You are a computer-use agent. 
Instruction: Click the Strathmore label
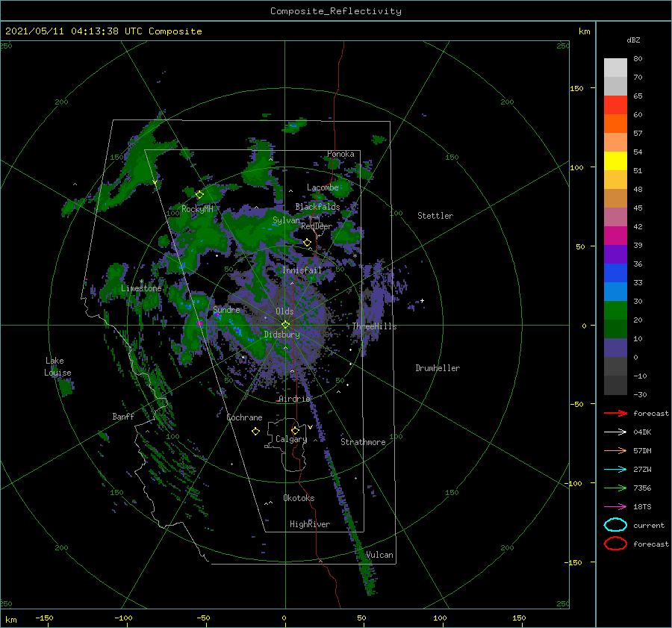[x=363, y=442]
